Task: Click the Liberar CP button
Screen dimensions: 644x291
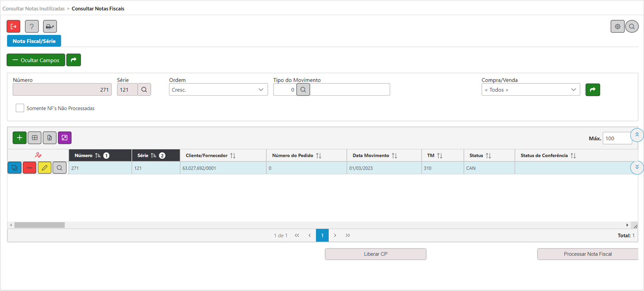Action: [375, 254]
